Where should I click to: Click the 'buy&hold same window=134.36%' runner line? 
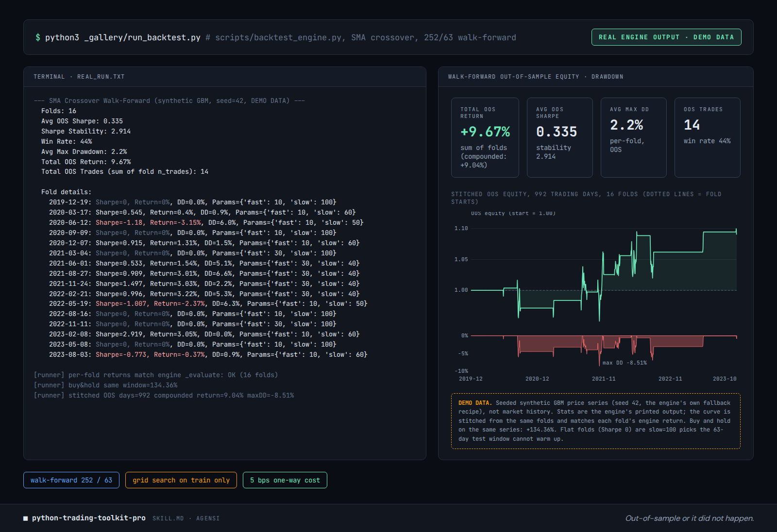click(105, 385)
